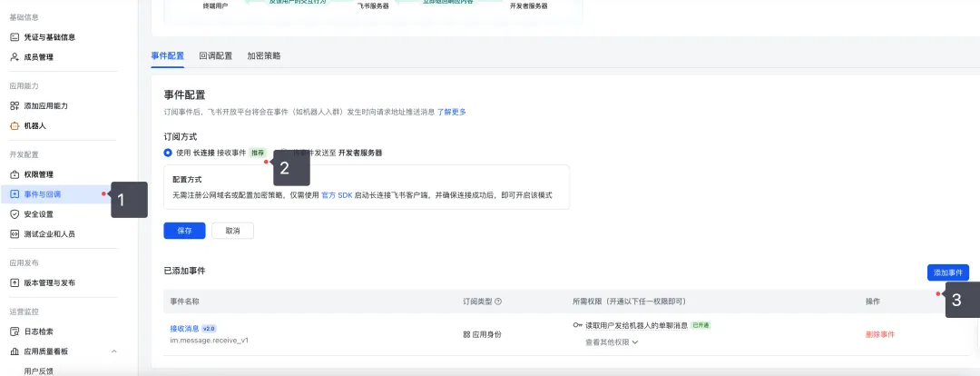
Task: Open the 了解更多 link
Action: tap(451, 112)
